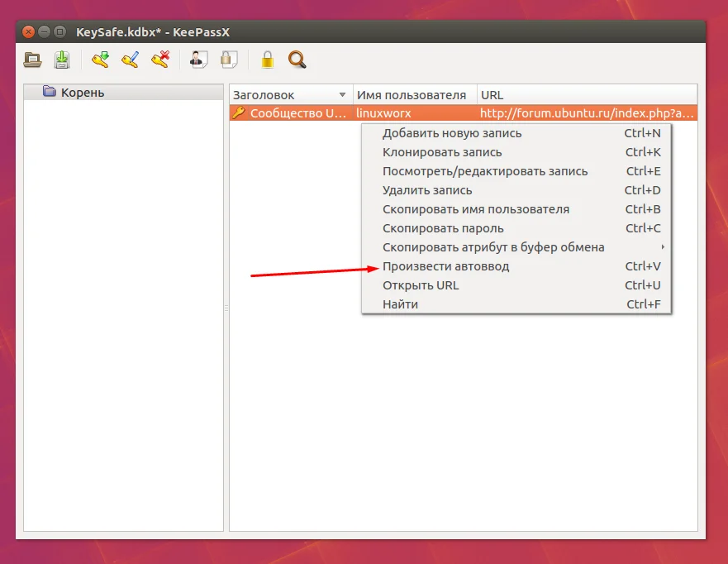
Task: Open search with the magnifier icon
Action: tap(297, 60)
